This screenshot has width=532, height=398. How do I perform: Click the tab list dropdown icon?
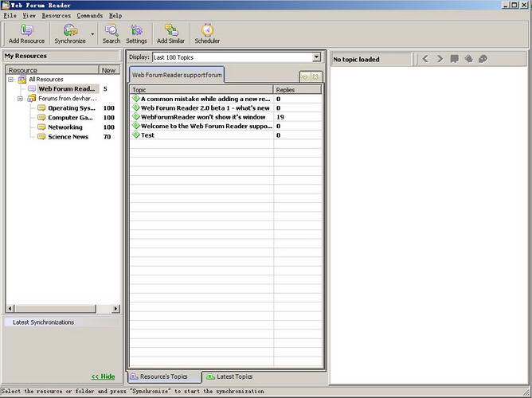(305, 77)
